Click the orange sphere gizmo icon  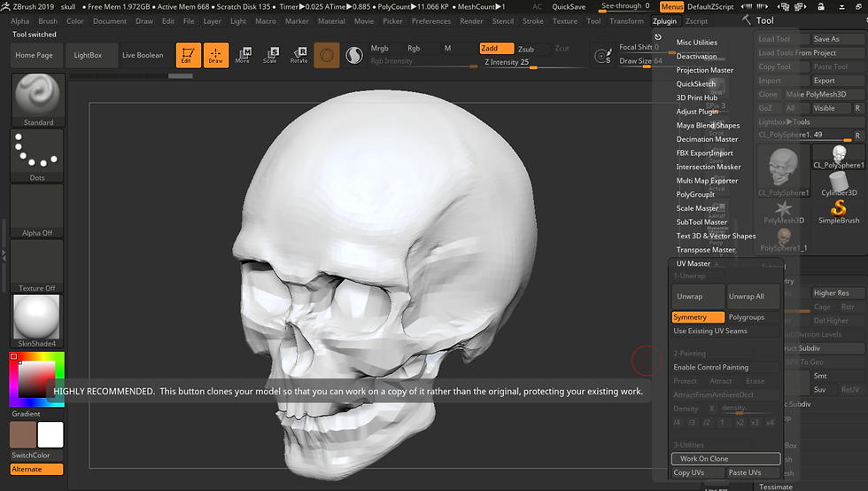(x=327, y=56)
